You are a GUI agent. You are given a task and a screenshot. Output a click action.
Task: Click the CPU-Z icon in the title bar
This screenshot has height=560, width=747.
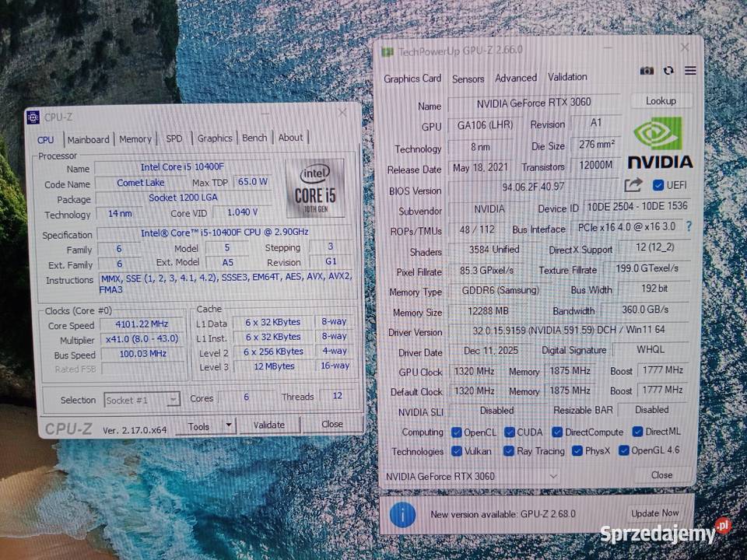click(x=33, y=117)
